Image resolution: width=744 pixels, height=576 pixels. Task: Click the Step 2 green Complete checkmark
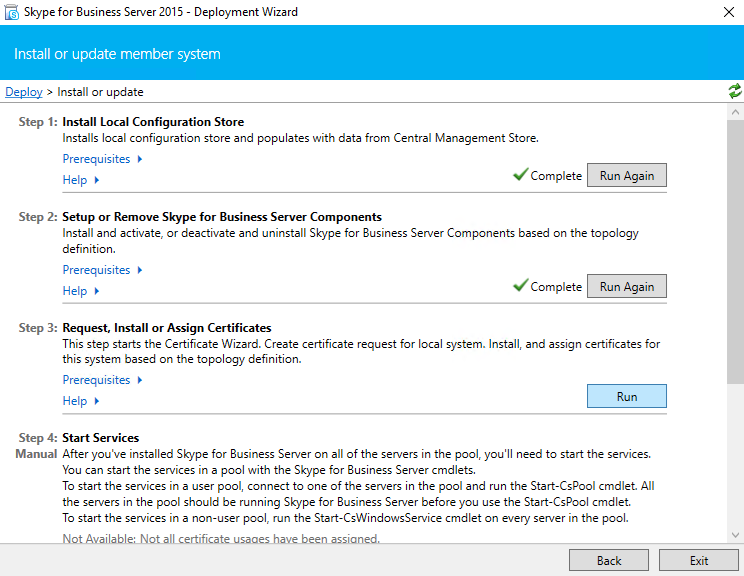click(521, 285)
